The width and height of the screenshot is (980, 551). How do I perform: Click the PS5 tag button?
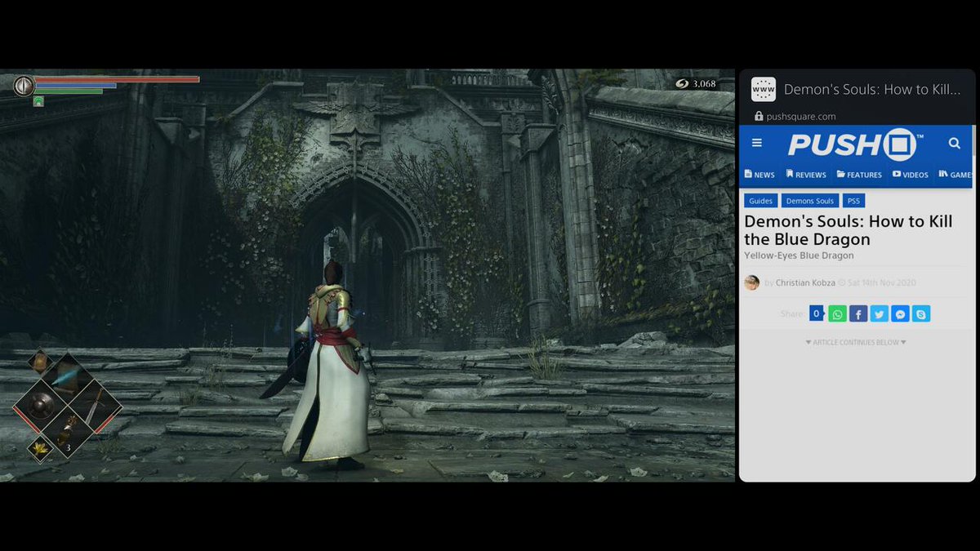pos(854,201)
